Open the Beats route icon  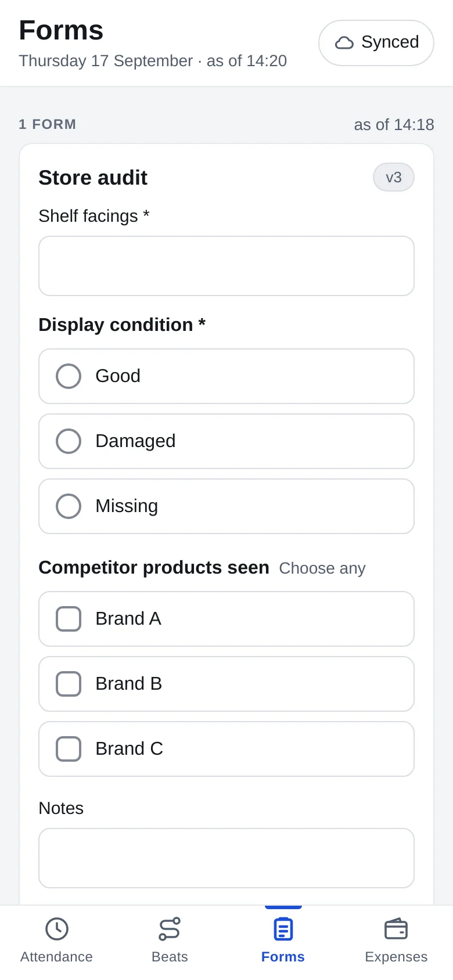pos(170,929)
